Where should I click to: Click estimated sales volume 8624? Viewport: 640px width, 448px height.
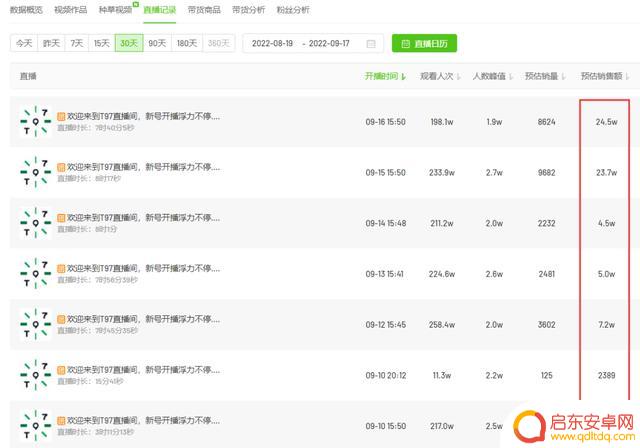[547, 122]
